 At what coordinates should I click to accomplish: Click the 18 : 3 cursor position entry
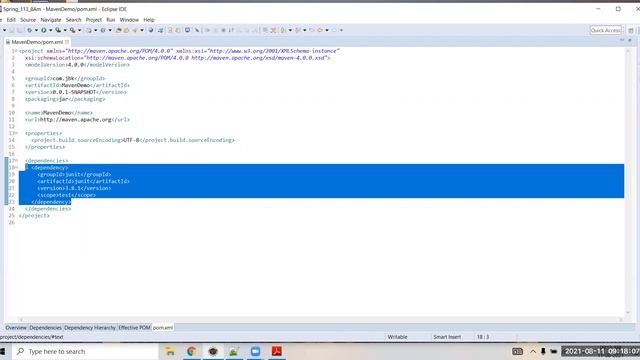(x=483, y=337)
